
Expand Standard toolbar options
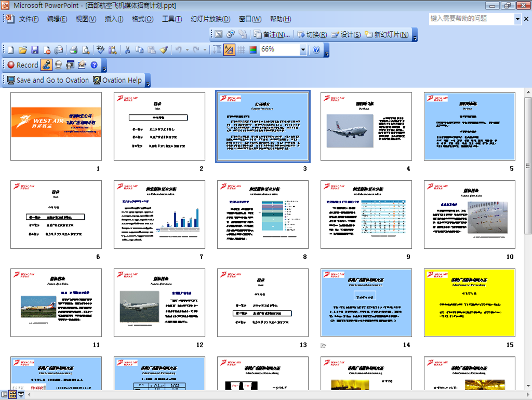pos(327,50)
